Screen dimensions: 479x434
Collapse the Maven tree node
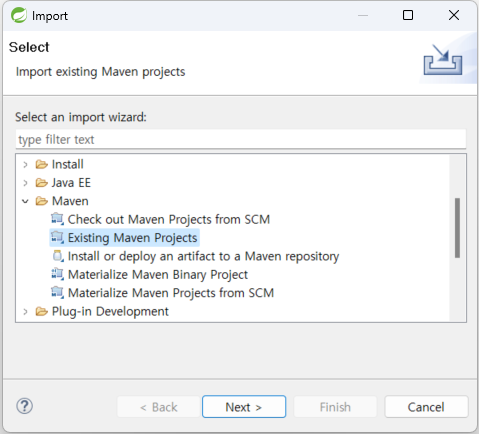tap(25, 201)
